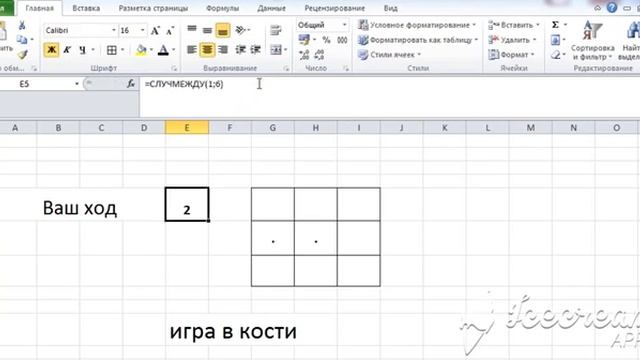
Task: Apply percent style format
Action: coord(327,40)
